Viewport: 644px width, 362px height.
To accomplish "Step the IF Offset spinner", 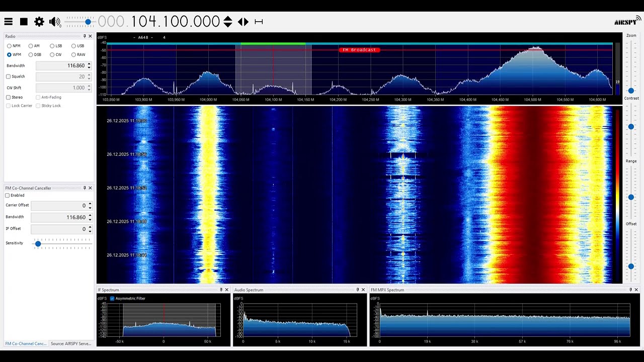I will (x=90, y=229).
